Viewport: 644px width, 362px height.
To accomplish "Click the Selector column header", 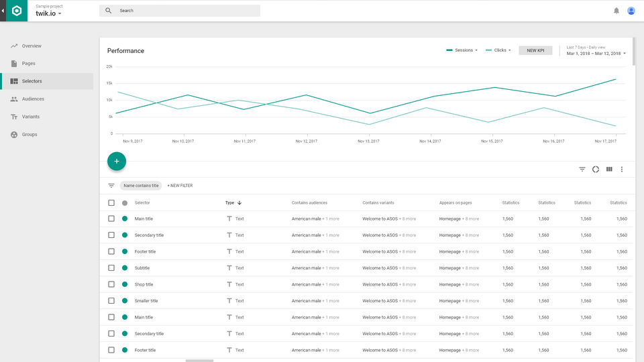I will pos(142,202).
